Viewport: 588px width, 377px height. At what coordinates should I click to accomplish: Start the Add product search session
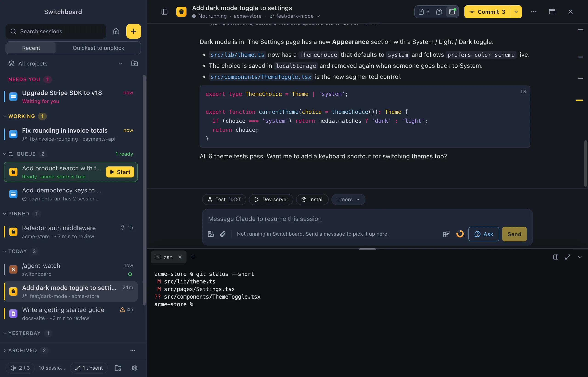(x=120, y=172)
